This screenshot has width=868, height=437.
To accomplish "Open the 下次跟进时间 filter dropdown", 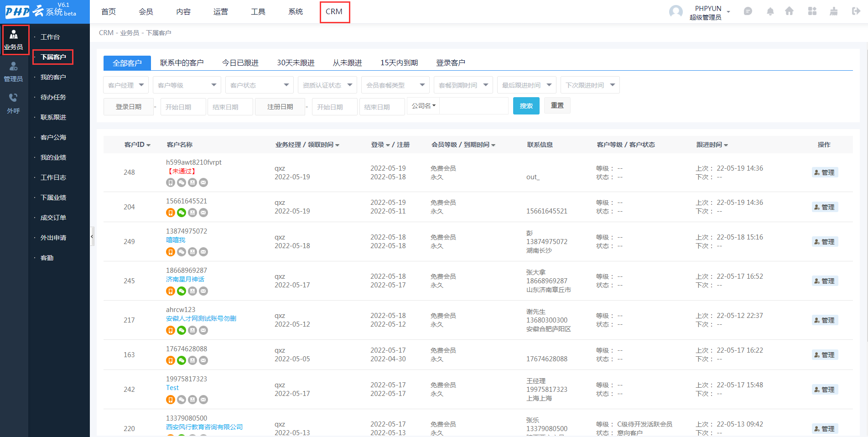I will [590, 85].
